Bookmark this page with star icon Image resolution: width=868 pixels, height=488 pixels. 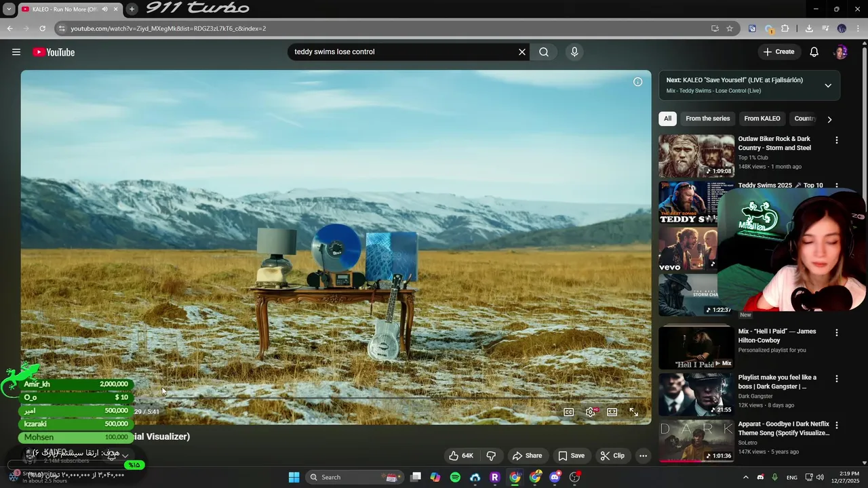tap(730, 28)
